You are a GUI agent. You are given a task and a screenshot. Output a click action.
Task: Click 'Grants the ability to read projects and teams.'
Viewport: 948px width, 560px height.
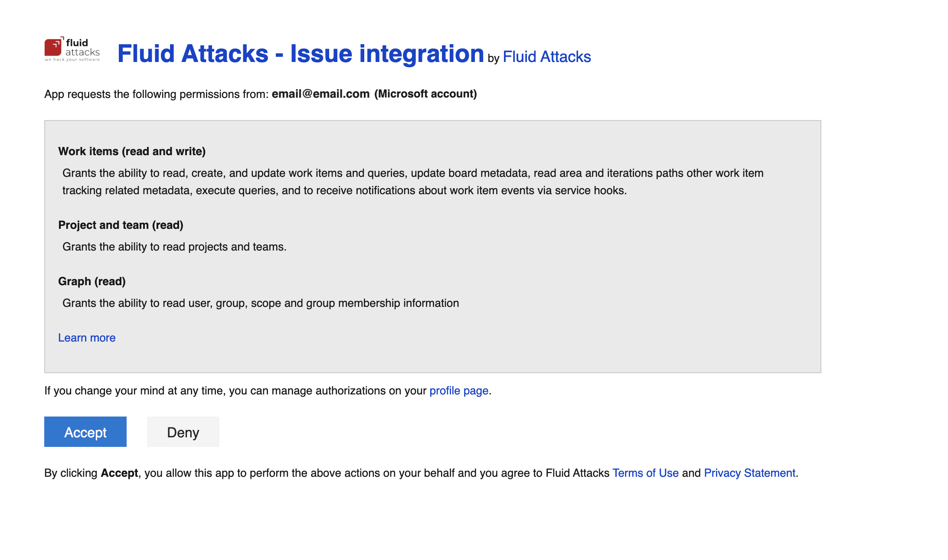[x=174, y=247]
